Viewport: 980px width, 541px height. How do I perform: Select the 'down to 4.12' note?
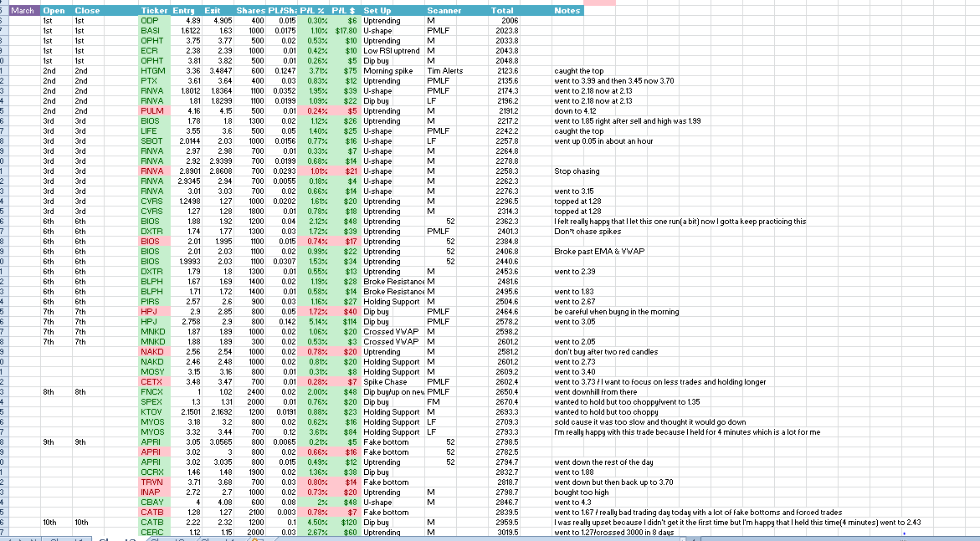tap(575, 110)
